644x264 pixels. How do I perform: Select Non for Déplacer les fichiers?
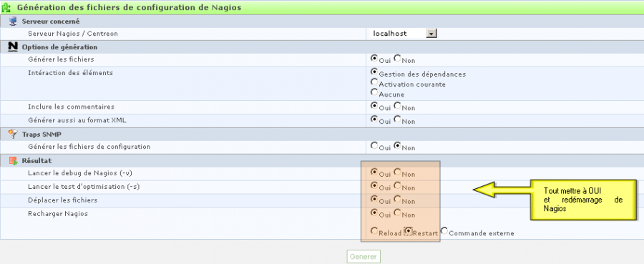(396, 199)
